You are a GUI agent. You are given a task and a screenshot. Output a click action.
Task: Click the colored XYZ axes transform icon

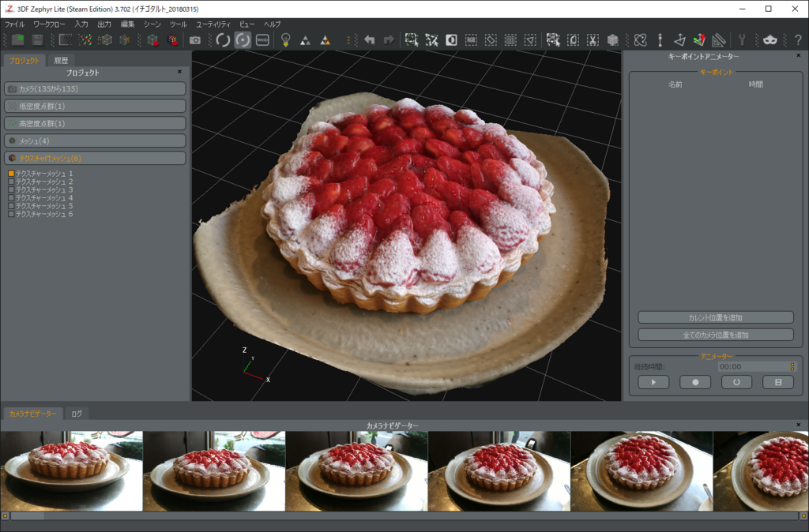pyautogui.click(x=700, y=39)
